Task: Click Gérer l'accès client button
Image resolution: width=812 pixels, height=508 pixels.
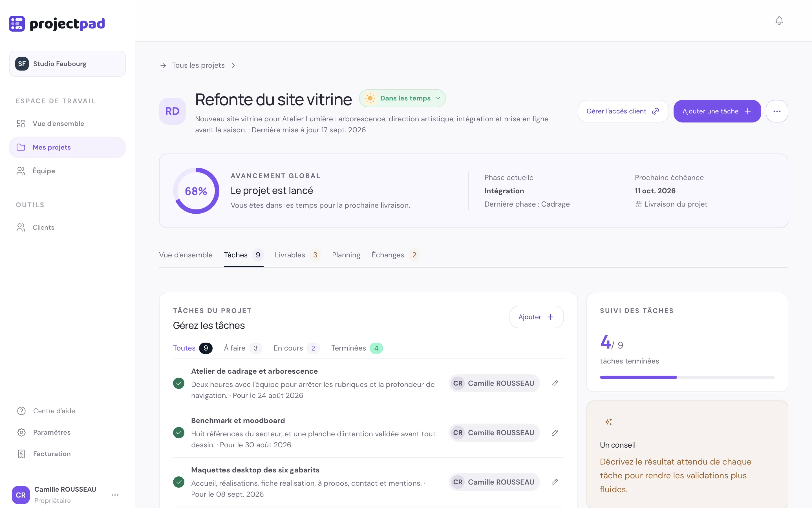Action: pos(623,111)
